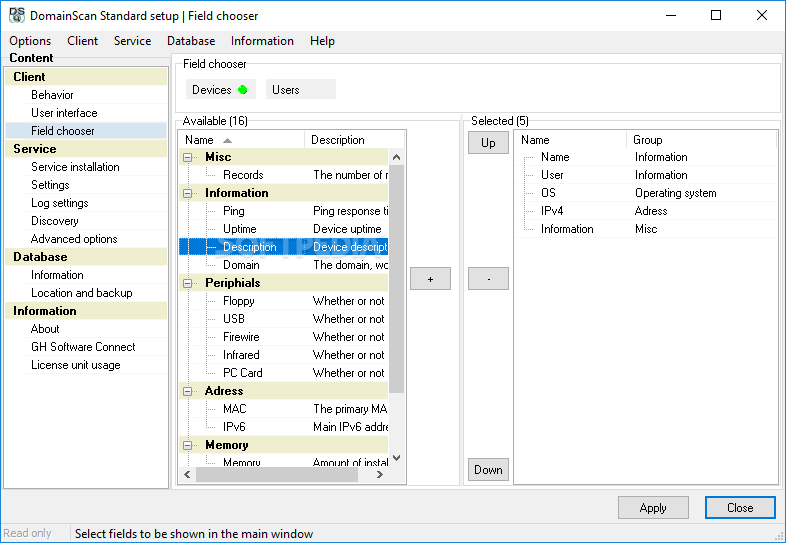Select Floppy field in Available list
This screenshot has width=786, height=543.
(239, 301)
